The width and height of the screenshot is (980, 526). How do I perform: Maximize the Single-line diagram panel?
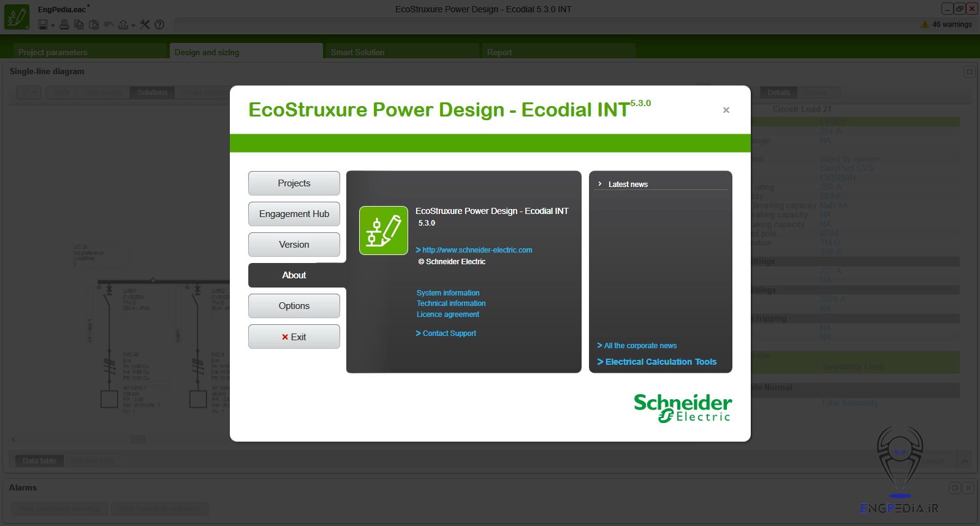(x=969, y=72)
